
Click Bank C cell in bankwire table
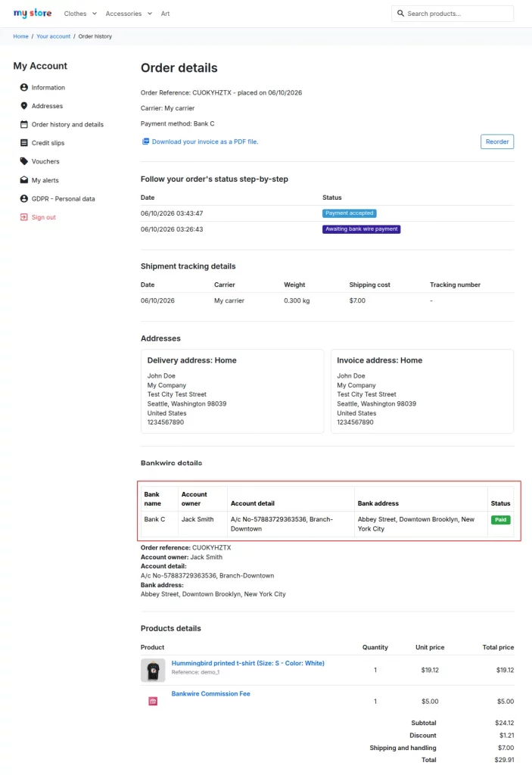pos(154,519)
